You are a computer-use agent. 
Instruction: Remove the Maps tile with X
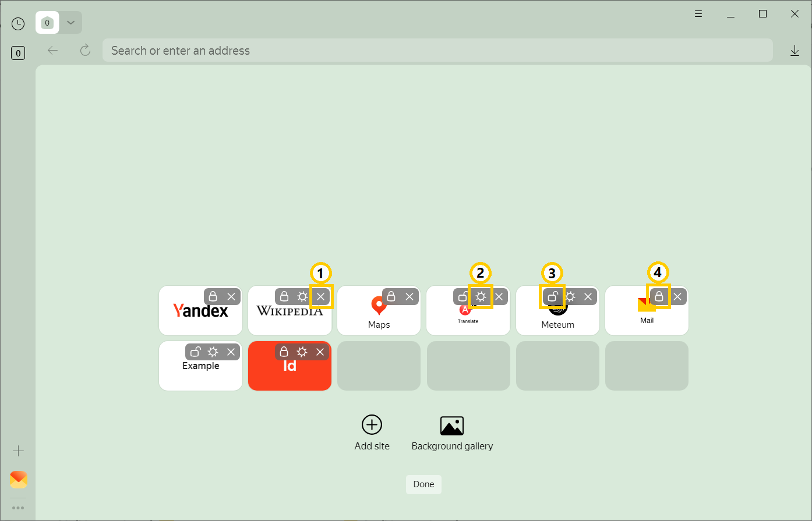[409, 297]
